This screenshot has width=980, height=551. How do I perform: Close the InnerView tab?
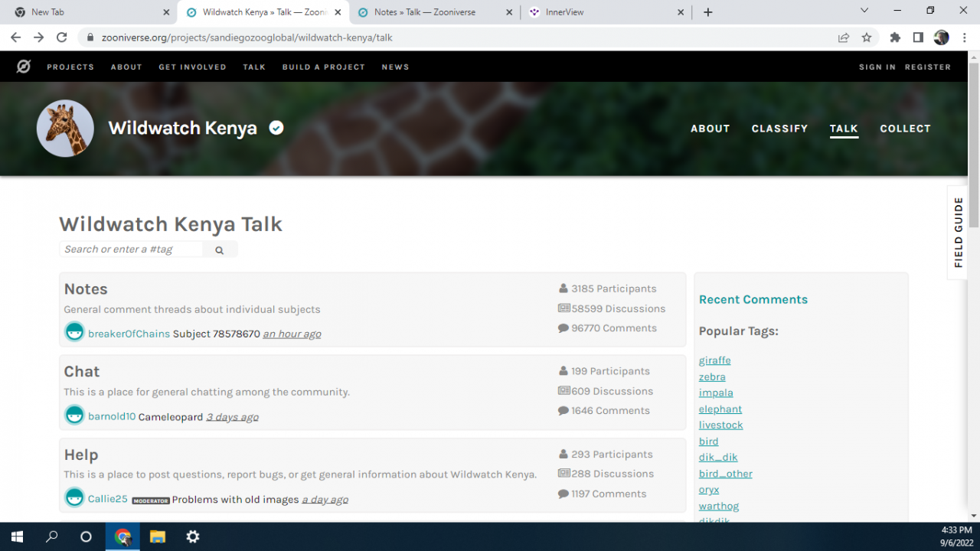[x=681, y=12]
